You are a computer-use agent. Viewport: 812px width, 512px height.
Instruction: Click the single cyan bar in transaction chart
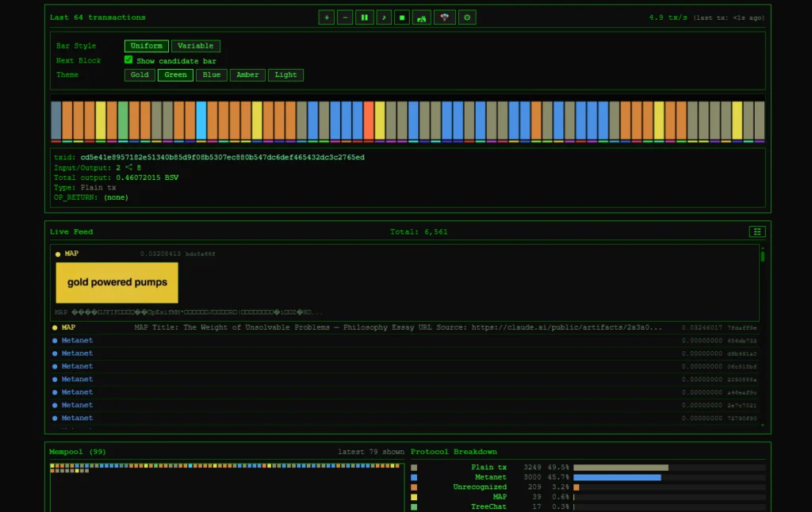(x=201, y=121)
